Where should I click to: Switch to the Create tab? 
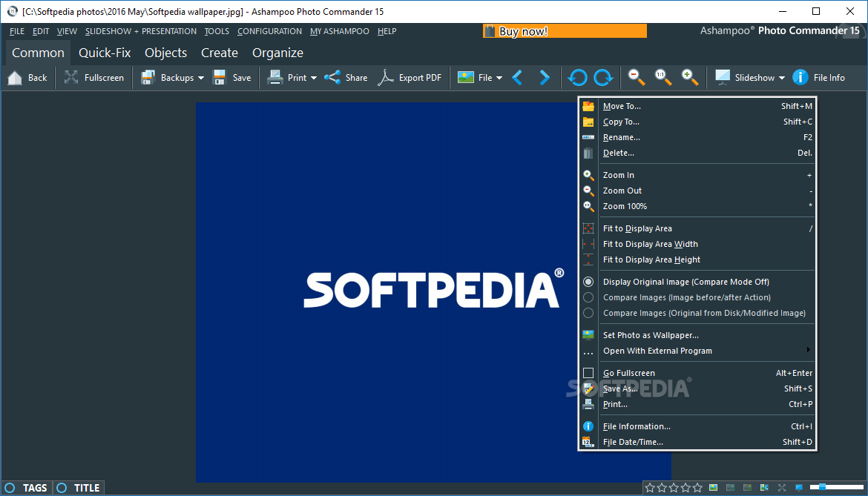[x=219, y=53]
